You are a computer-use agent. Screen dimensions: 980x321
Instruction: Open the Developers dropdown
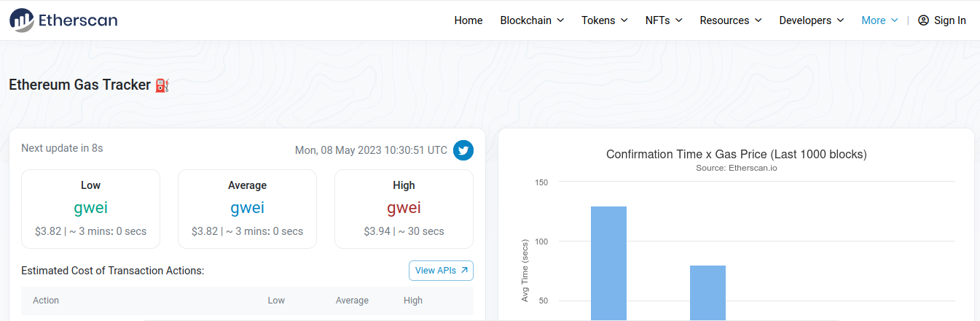point(812,20)
